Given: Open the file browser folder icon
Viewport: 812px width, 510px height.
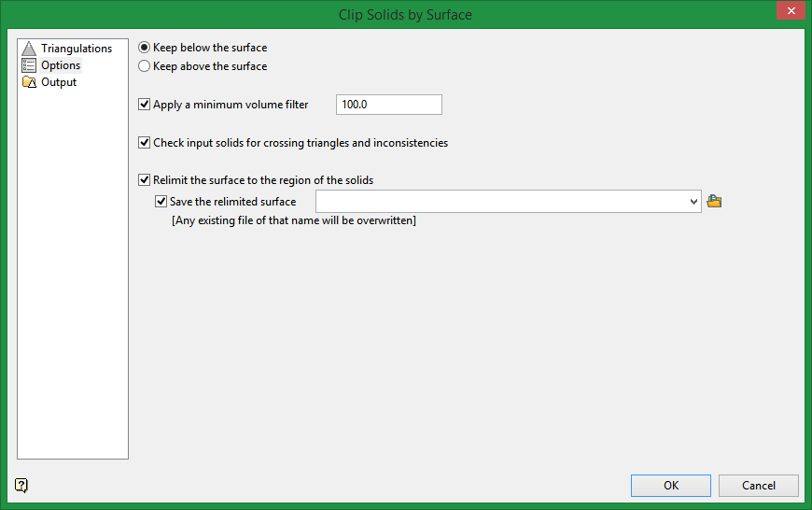Looking at the screenshot, I should click(714, 201).
